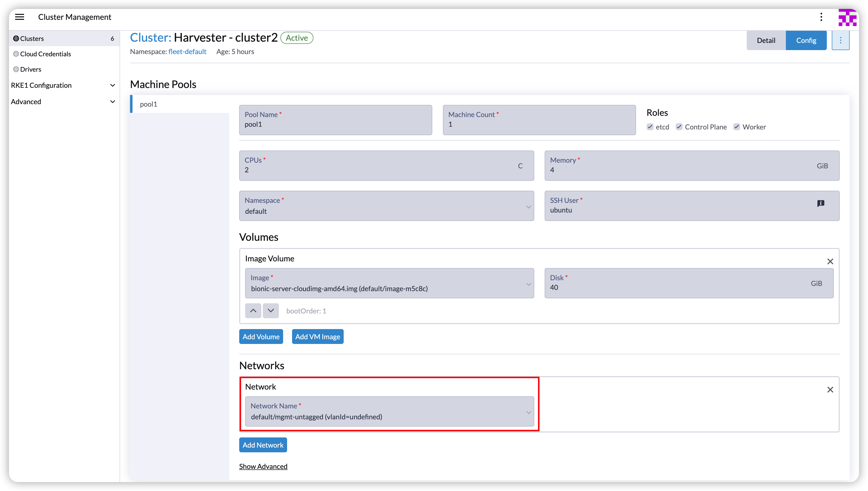
Task: Click the Active status badge
Action: tap(297, 38)
